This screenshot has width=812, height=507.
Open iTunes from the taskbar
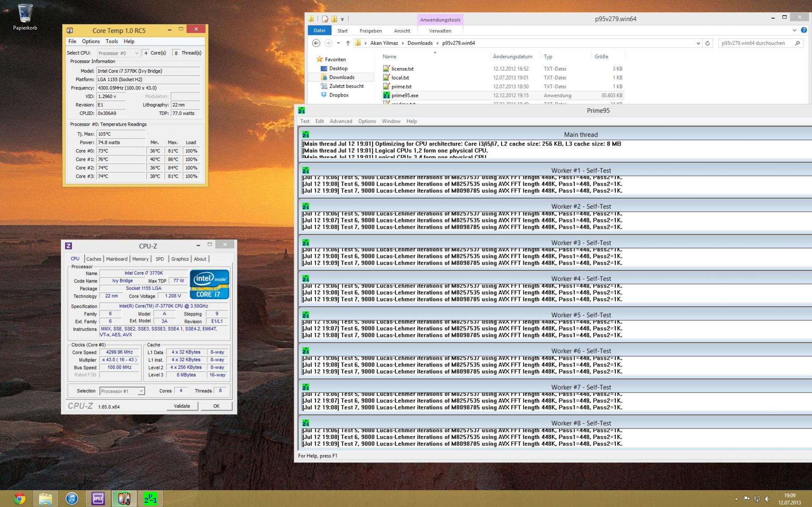coord(72,499)
